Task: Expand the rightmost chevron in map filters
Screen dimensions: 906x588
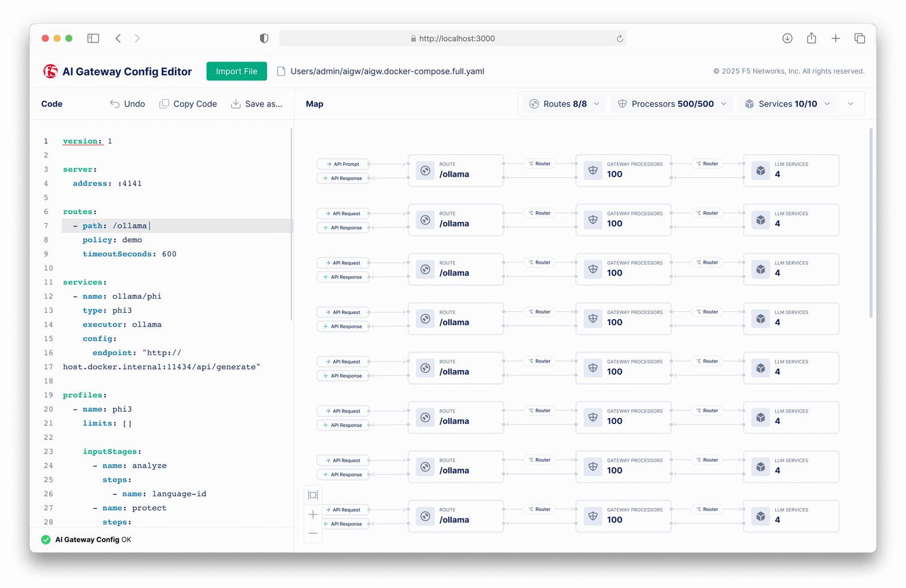Action: point(851,104)
